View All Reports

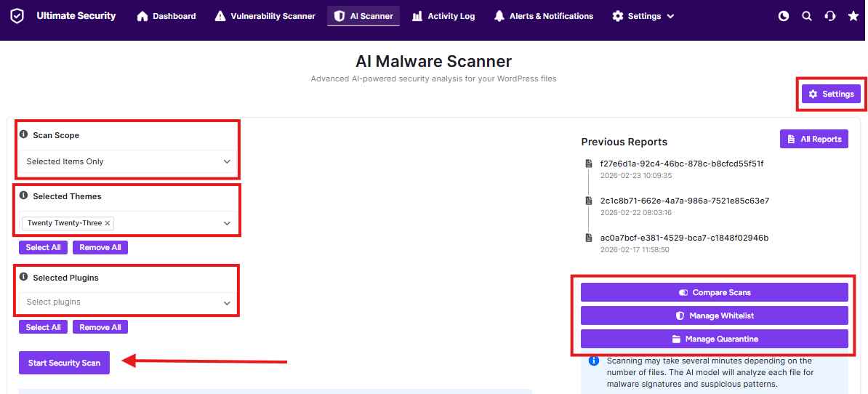point(813,139)
